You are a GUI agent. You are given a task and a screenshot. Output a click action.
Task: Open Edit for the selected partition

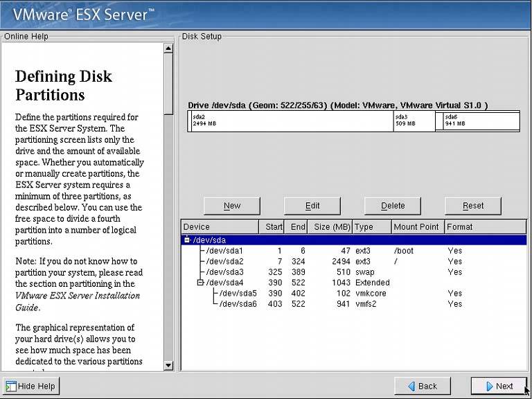pos(312,206)
